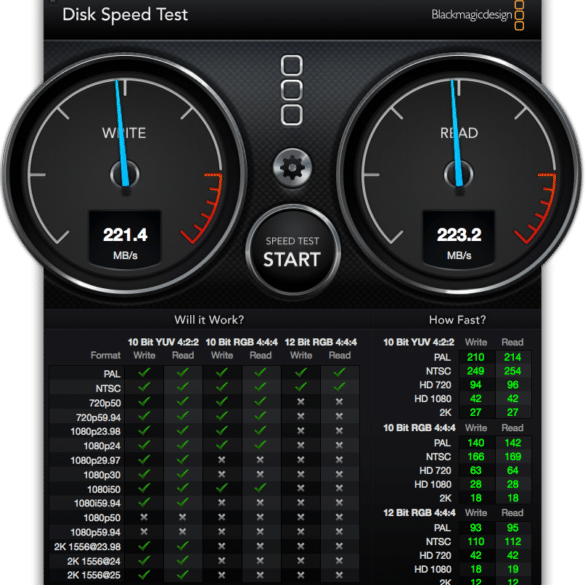The image size is (585, 585).
Task: Click the 64 HD 720 read value
Action: coord(513,470)
